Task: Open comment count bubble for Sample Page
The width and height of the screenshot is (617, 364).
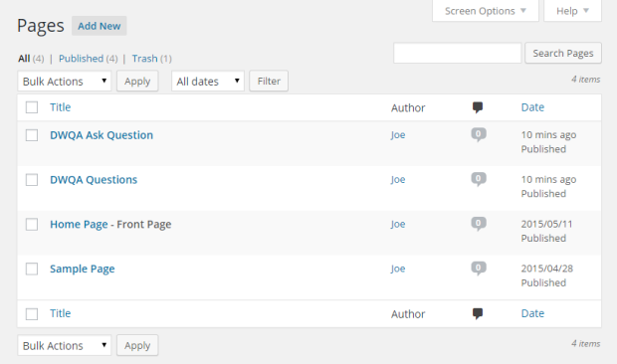Action: point(479,269)
